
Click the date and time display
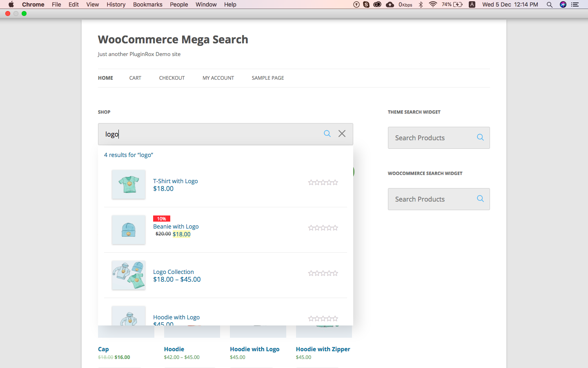[x=510, y=4]
